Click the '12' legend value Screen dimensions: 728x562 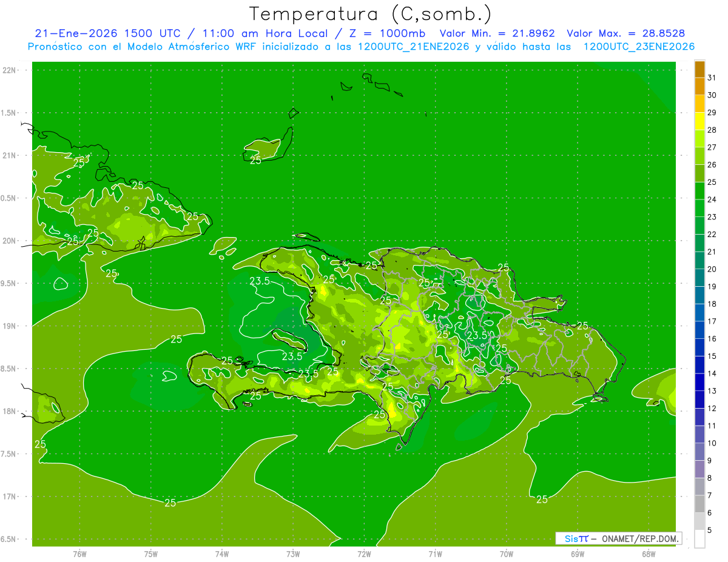pos(712,409)
